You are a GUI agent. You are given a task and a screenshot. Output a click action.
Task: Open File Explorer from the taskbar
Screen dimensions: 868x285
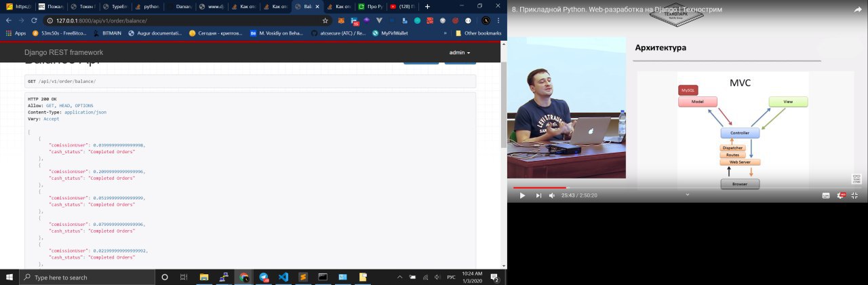click(x=203, y=277)
